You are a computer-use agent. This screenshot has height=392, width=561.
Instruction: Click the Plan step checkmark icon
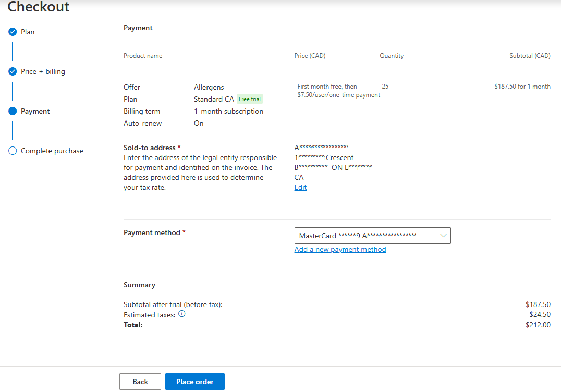13,32
